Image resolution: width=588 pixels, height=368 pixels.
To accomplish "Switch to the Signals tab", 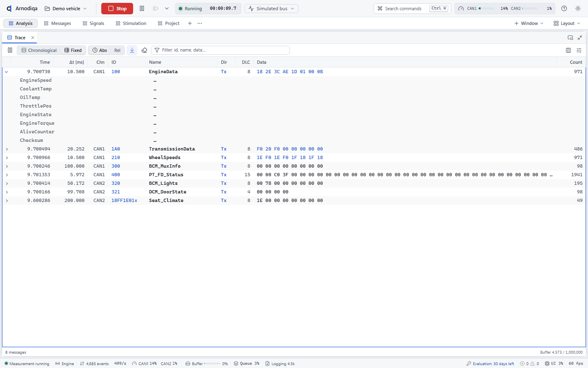I will point(94,23).
